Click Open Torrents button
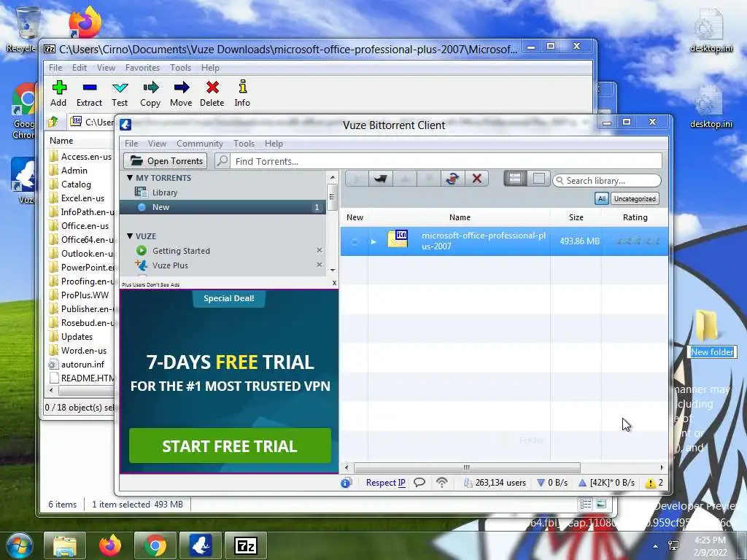The height and width of the screenshot is (560, 747). [166, 161]
